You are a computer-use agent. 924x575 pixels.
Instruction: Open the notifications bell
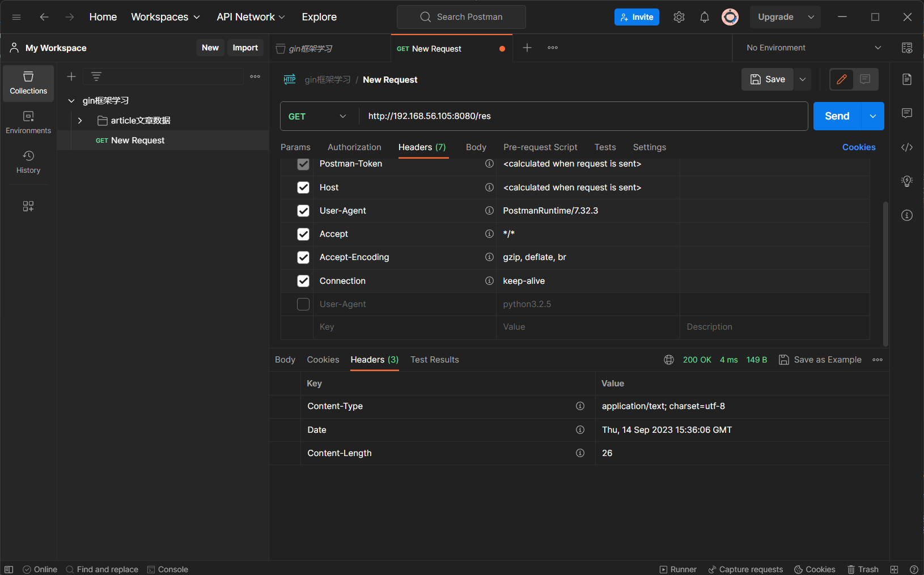coord(705,17)
